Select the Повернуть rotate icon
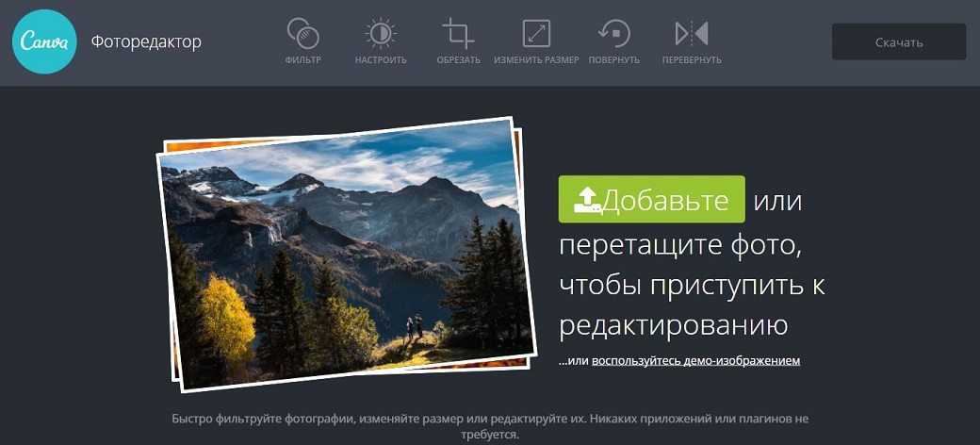 (x=614, y=34)
